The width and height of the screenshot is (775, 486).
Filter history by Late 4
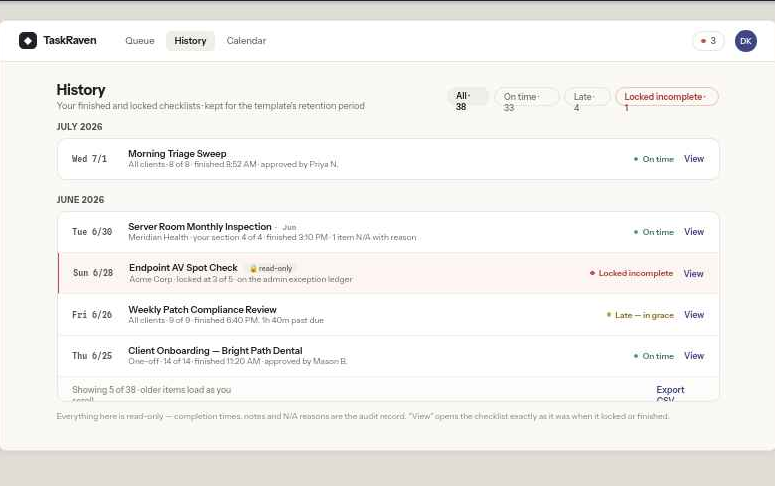click(x=587, y=96)
